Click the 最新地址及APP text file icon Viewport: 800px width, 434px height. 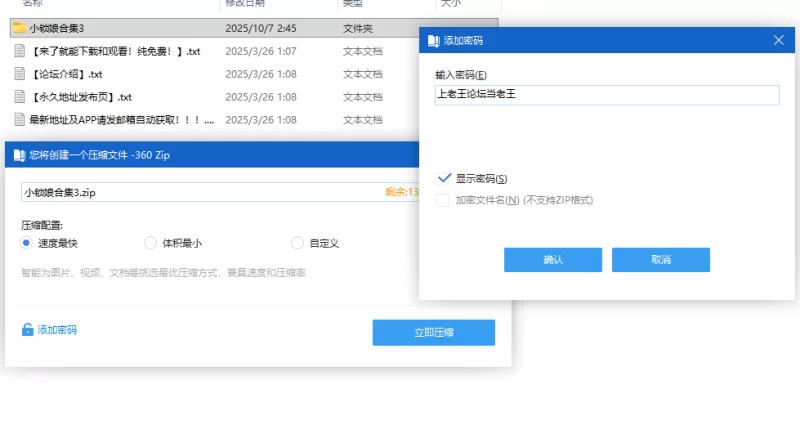(19, 120)
